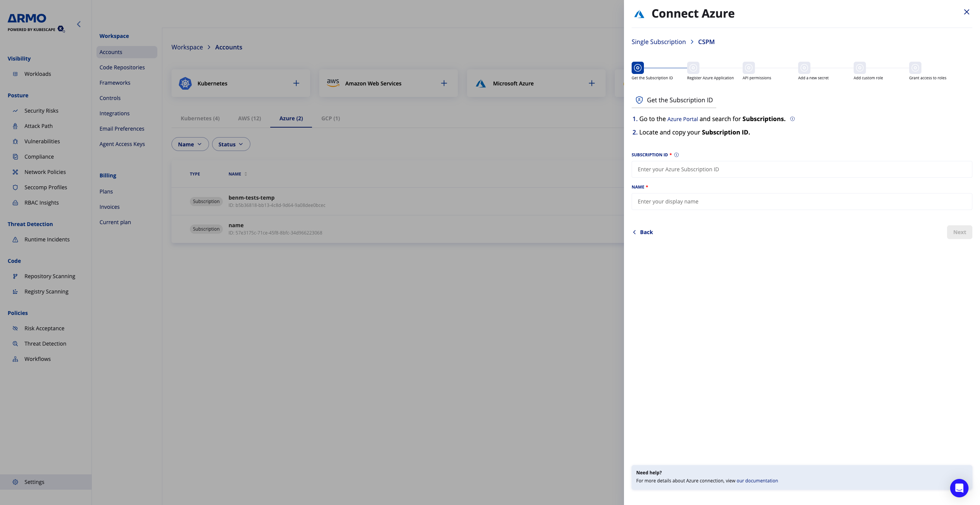Expand the Status filter dropdown
Image resolution: width=980 pixels, height=505 pixels.
231,144
